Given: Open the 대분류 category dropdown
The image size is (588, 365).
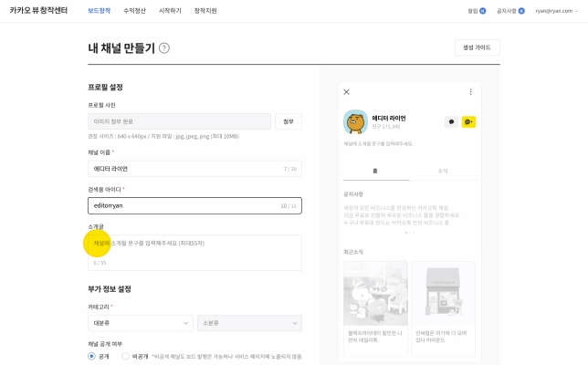Looking at the screenshot, I should (x=141, y=323).
